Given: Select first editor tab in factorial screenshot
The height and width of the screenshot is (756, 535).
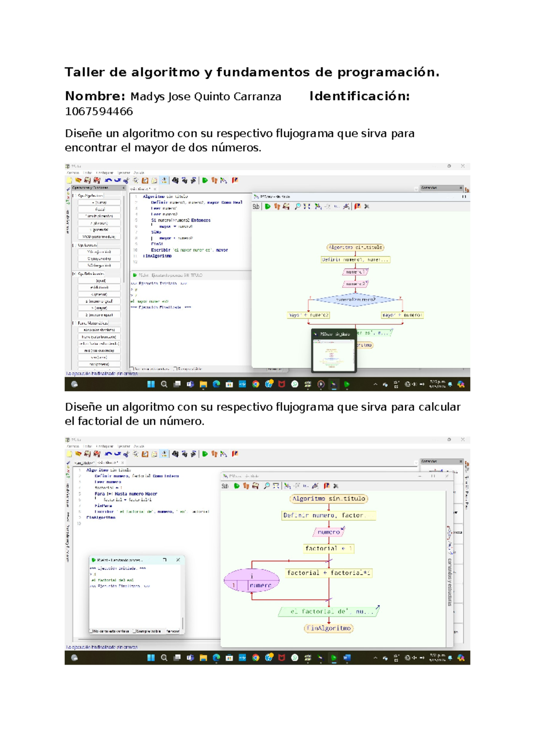Looking at the screenshot, I should [x=84, y=463].
